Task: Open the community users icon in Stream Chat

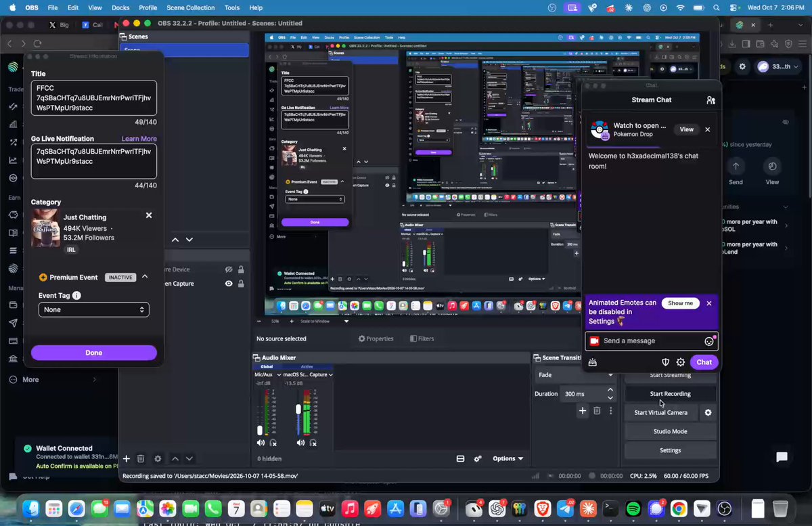Action: coord(710,100)
